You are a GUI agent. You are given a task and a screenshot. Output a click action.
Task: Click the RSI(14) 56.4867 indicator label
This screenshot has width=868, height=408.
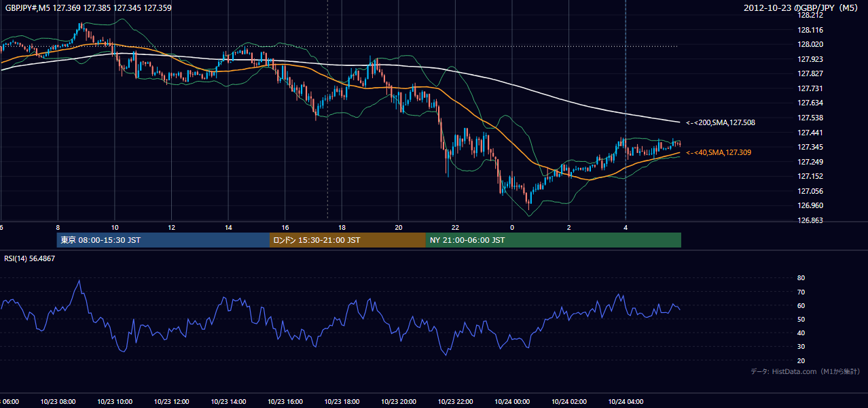tap(30, 258)
